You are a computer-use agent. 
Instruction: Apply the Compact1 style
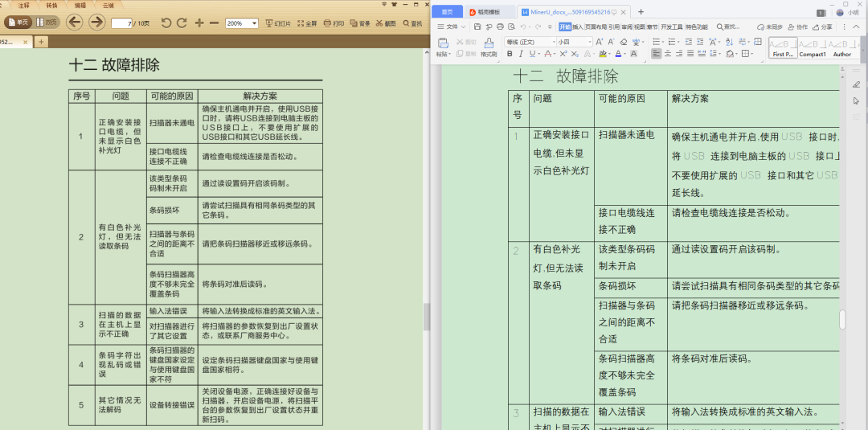812,47
